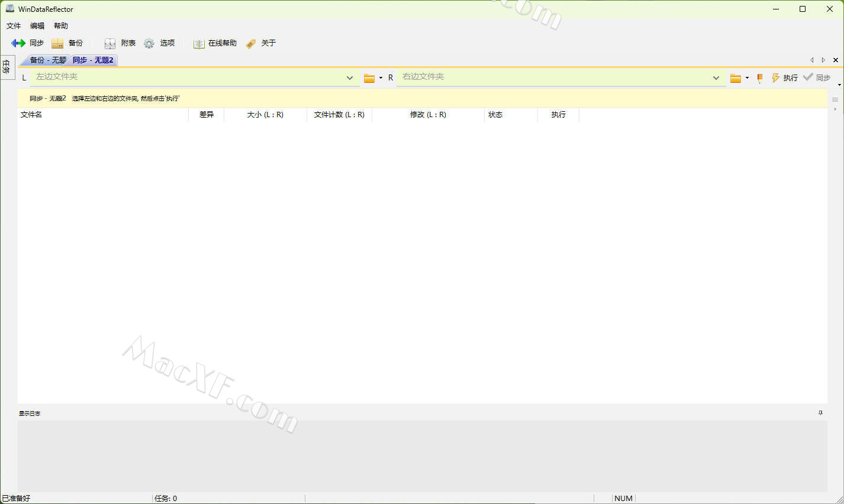
Task: Click the 备份 backup toolbar icon
Action: pyautogui.click(x=57, y=43)
